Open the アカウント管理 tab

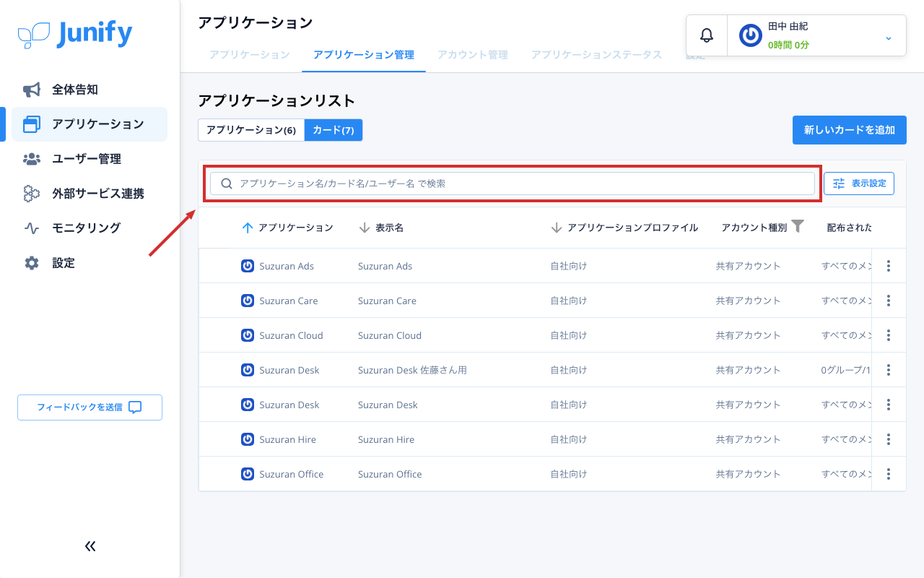click(x=473, y=55)
